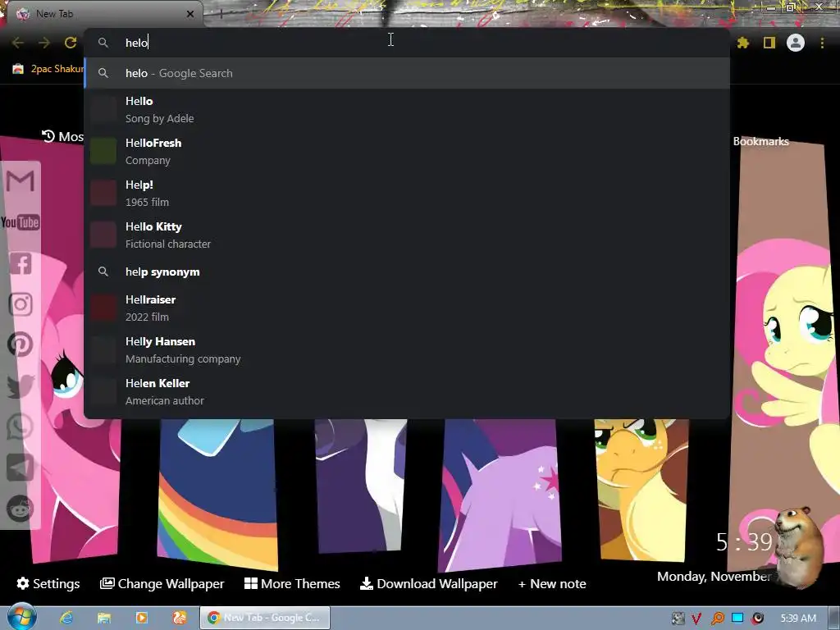This screenshot has height=630, width=840.
Task: Open the Extensions puzzle icon
Action: coord(742,43)
